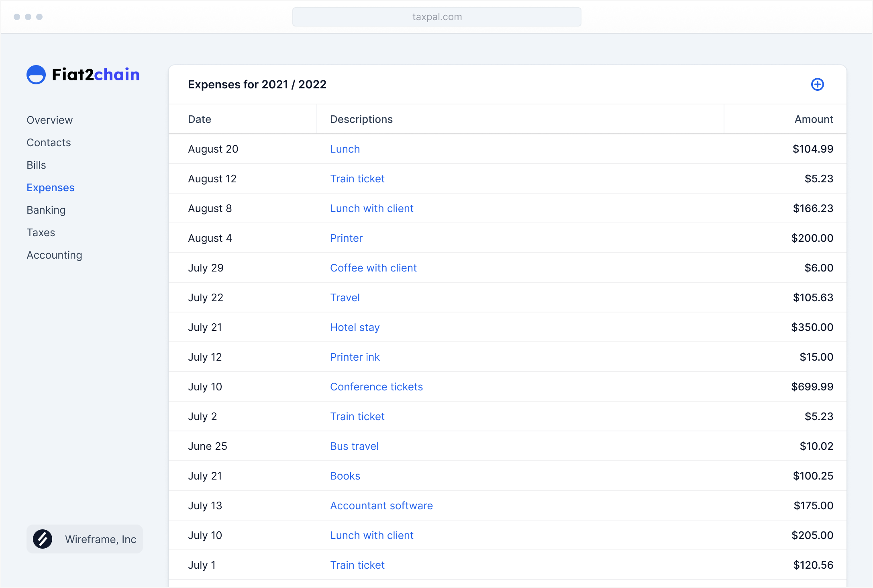Viewport: 873px width, 588px height.
Task: Open the Printer expense link
Action: tap(346, 238)
